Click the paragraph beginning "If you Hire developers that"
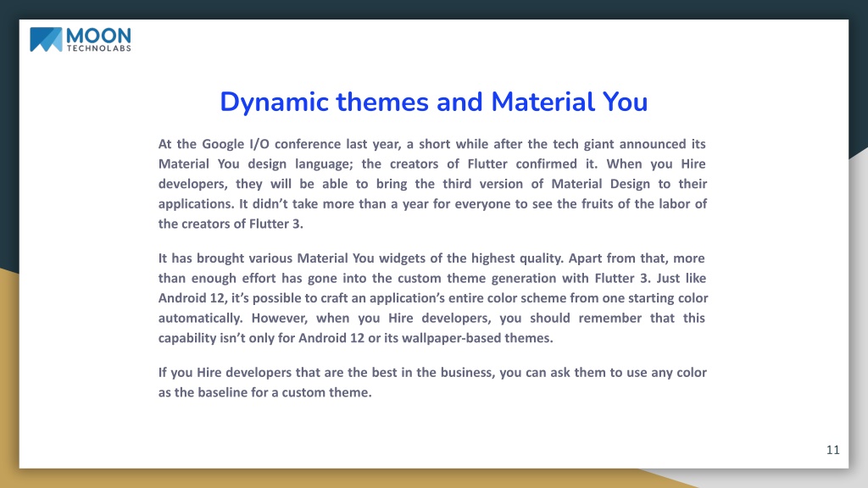Screen dimensions: 868x488 pos(432,382)
